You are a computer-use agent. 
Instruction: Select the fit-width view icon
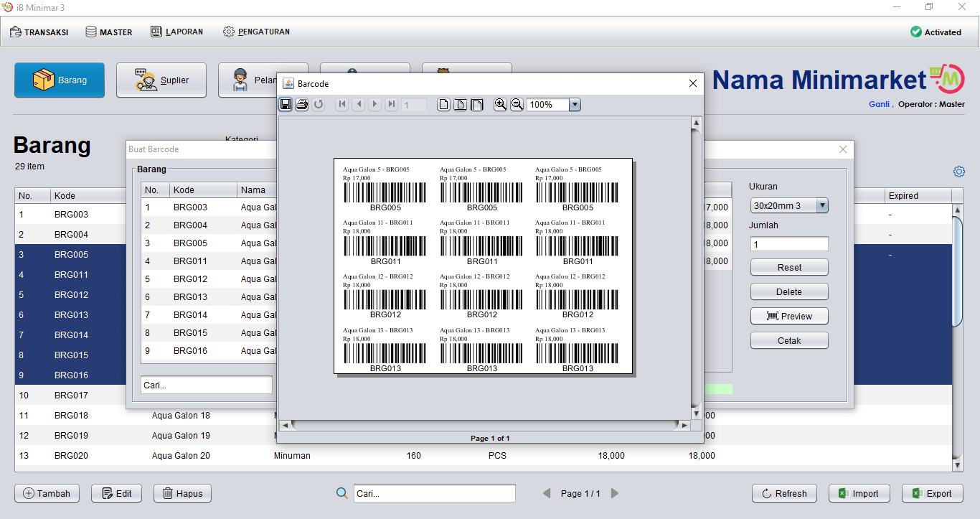[476, 104]
